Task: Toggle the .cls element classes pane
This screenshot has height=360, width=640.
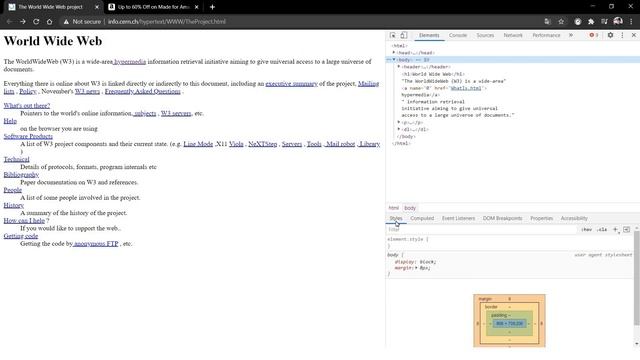Action: tap(602, 229)
